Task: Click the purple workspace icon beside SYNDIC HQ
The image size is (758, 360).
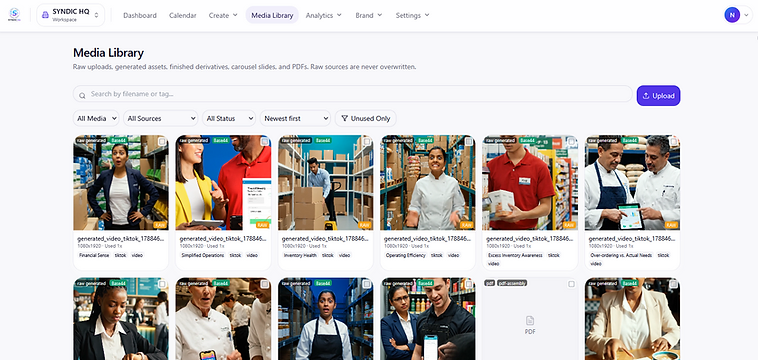Action: coord(45,15)
